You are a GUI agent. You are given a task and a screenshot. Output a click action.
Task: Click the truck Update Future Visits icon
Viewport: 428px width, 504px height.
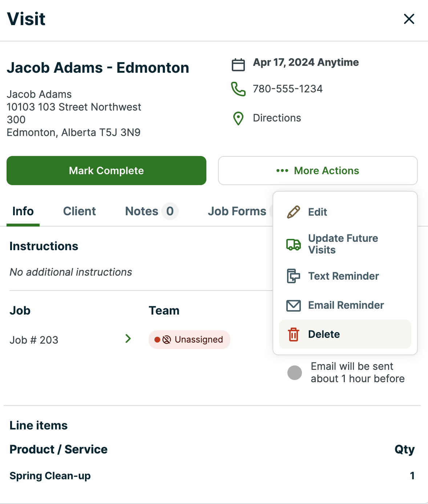(x=294, y=244)
